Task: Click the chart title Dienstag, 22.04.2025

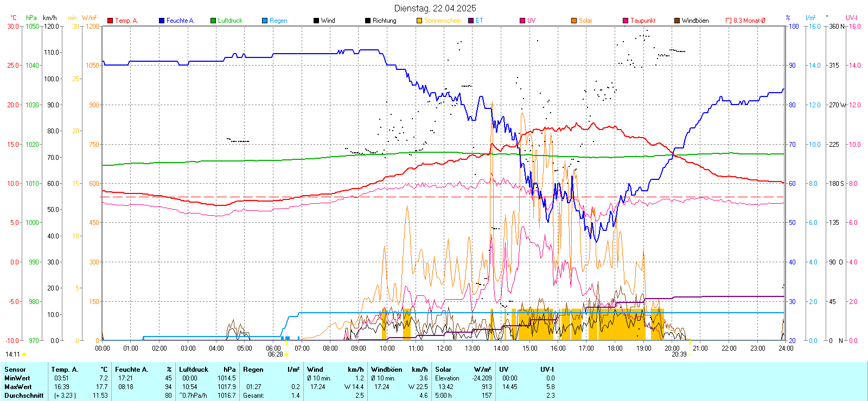Action: pos(435,8)
